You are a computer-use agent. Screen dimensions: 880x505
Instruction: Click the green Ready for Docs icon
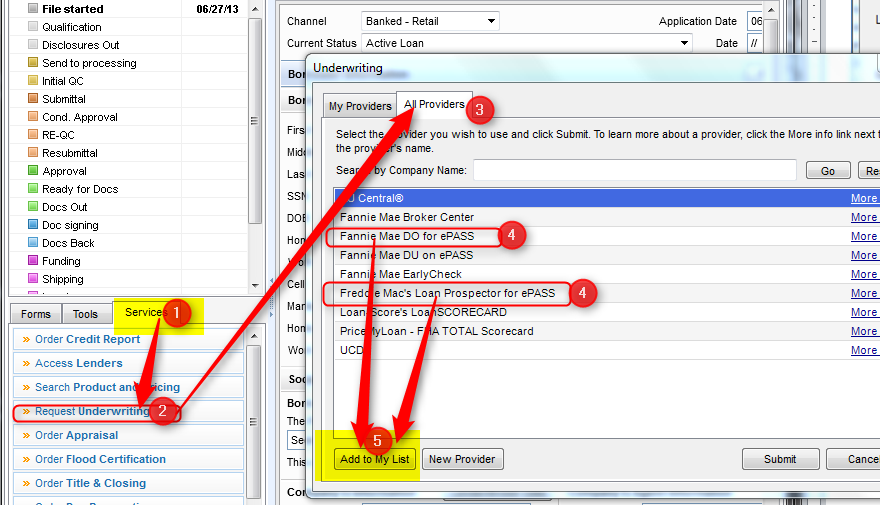point(33,189)
